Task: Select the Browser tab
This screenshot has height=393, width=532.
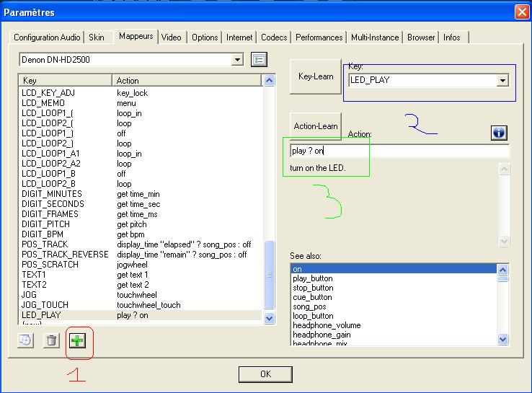Action: coord(421,37)
